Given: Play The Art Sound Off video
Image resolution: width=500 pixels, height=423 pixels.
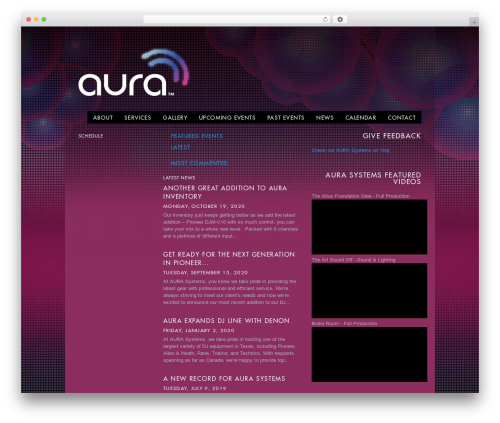Looking at the screenshot, I should [x=369, y=291].
